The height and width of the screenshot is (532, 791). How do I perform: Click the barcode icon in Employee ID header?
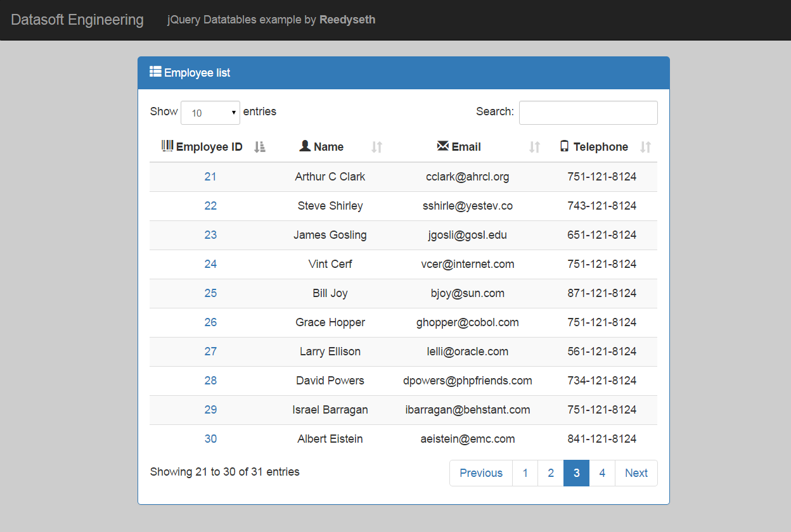167,146
